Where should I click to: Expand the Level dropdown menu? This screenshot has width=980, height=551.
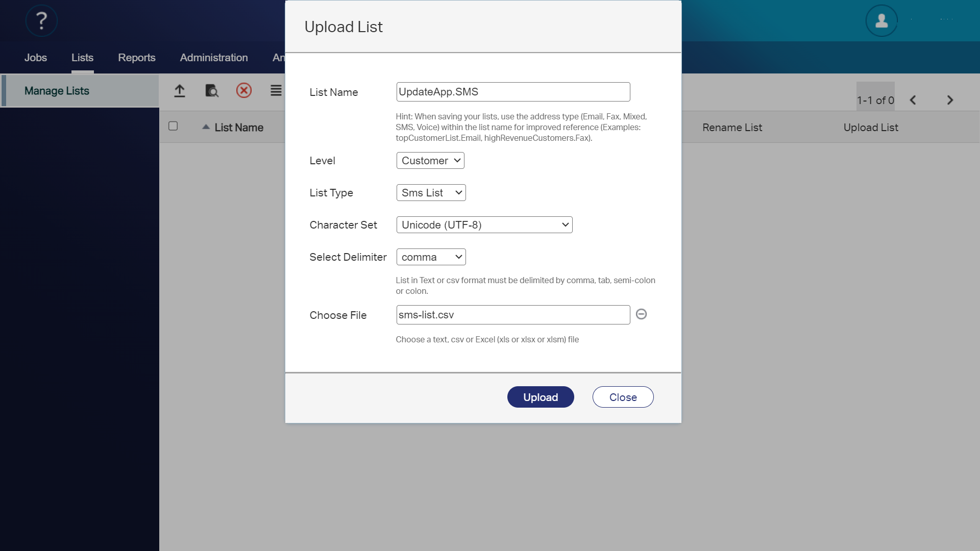[430, 160]
